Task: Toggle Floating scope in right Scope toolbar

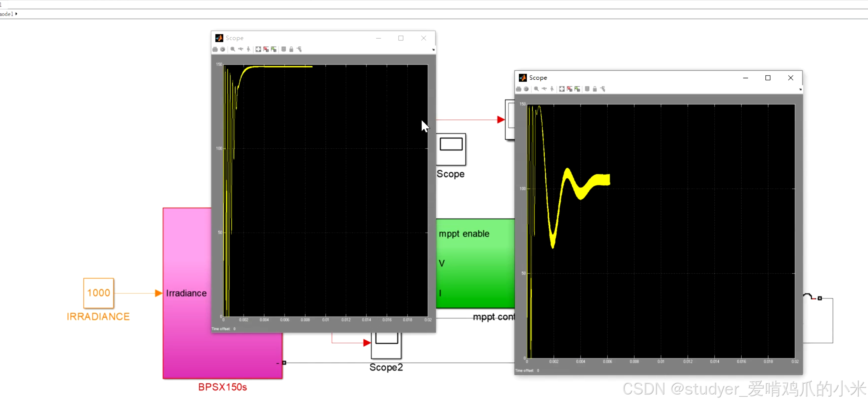Action: 587,89
